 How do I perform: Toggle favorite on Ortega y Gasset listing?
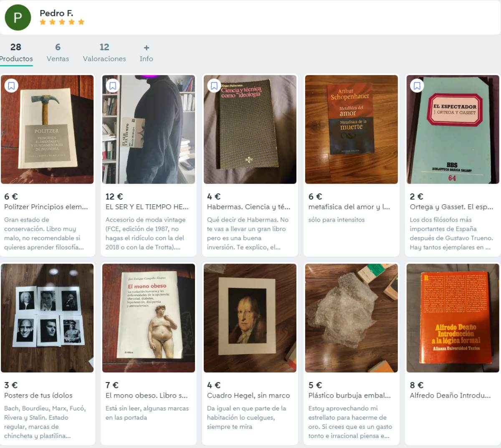pos(417,86)
